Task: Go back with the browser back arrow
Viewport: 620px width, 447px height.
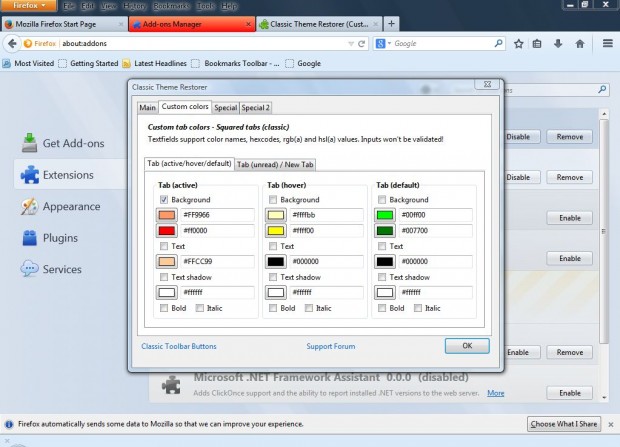Action: pos(12,44)
